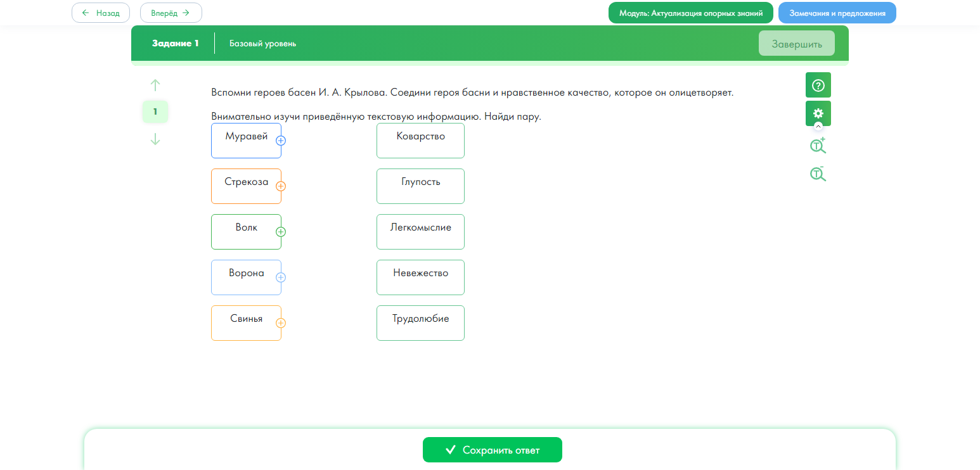Go forward with the Вперёд button
980x470 pixels.
pyautogui.click(x=171, y=13)
